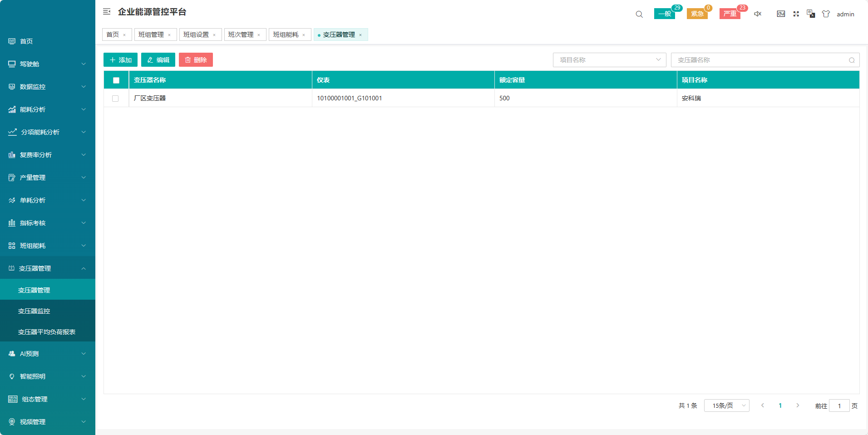
Task: Select the 厂区变压器 row checkbox
Action: [115, 99]
